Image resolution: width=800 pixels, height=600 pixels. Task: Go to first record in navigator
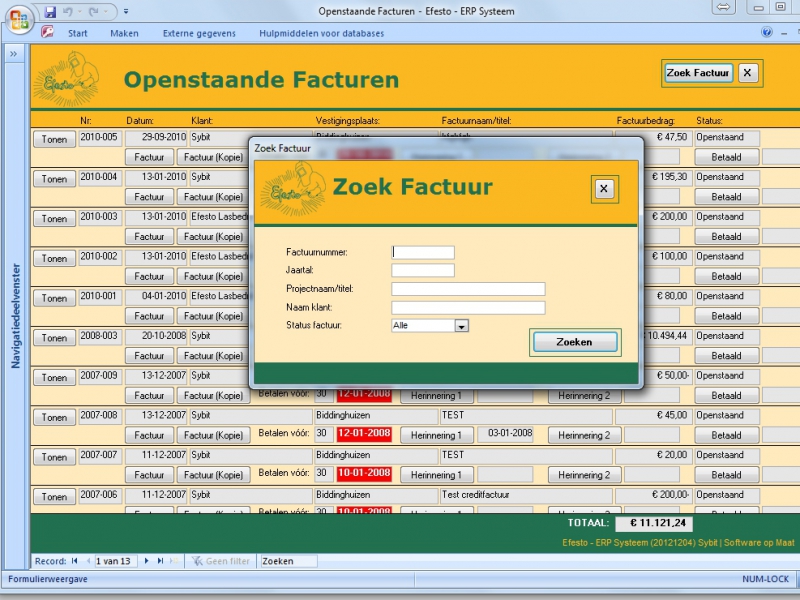75,561
